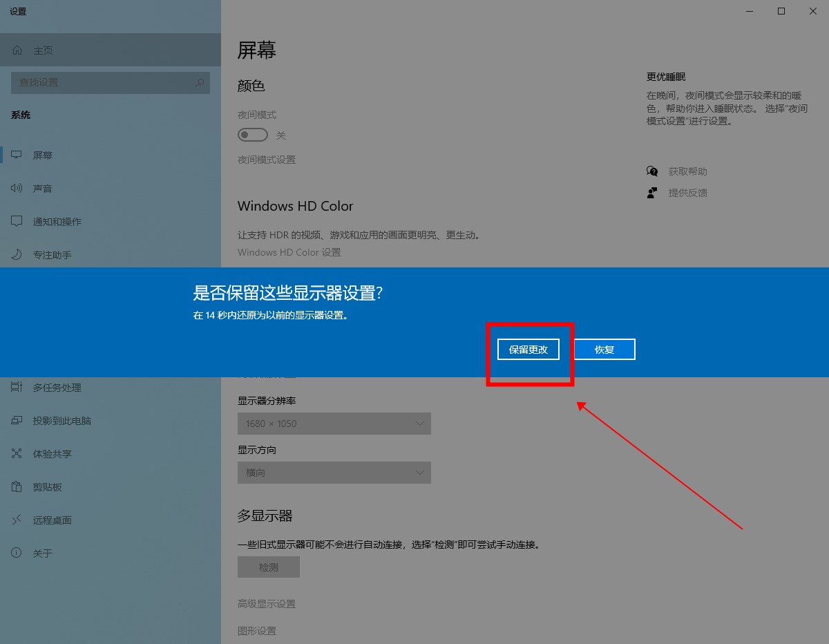Click the 保留更改 button in dialog
Image resolution: width=829 pixels, height=644 pixels.
528,350
